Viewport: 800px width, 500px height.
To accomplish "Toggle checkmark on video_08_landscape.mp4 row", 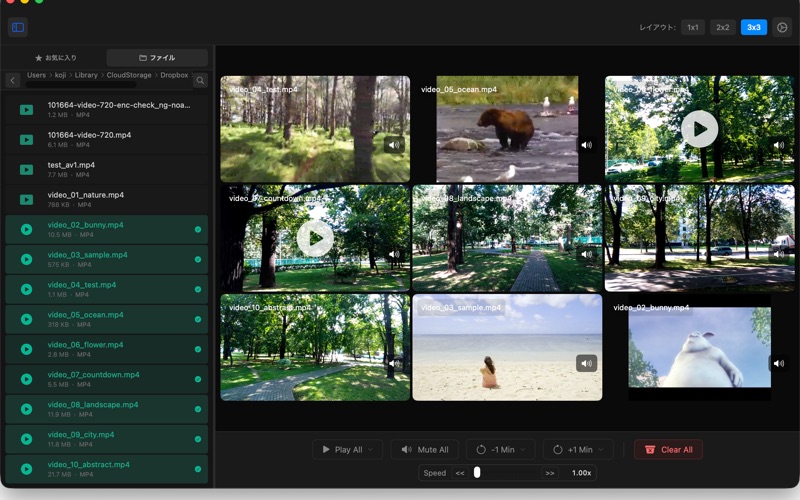I will [x=197, y=409].
